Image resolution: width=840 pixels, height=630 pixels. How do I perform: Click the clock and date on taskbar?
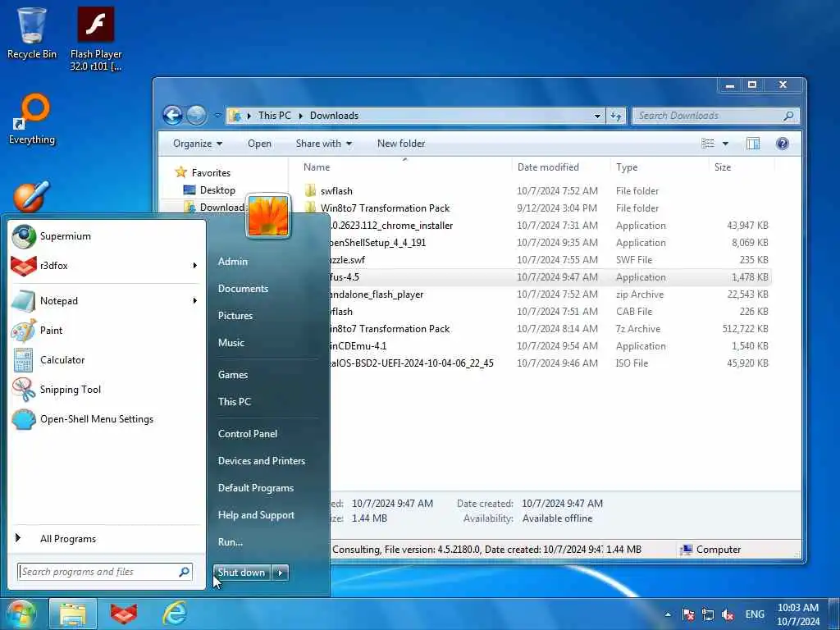click(797, 614)
